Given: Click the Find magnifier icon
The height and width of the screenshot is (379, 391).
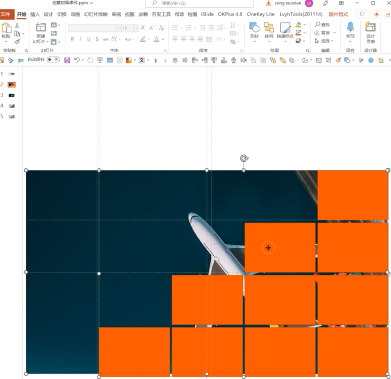Looking at the screenshot, I should (x=317, y=25).
